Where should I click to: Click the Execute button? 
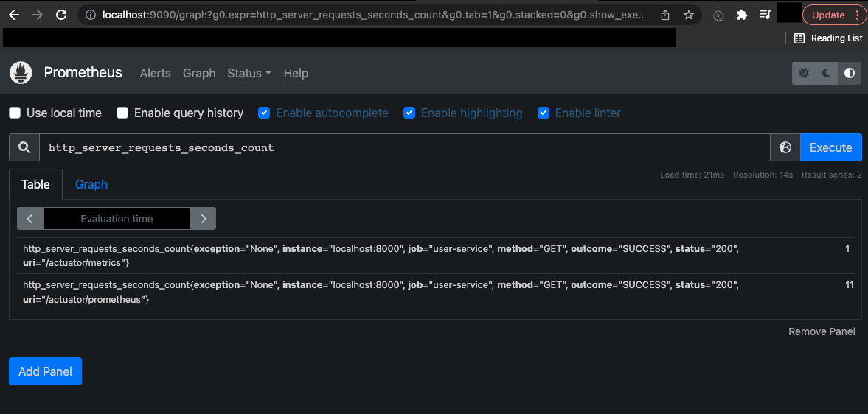pos(831,147)
